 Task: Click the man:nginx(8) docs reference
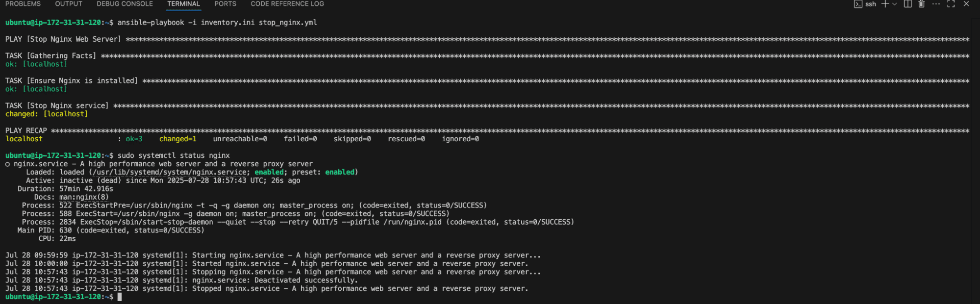[x=84, y=197]
